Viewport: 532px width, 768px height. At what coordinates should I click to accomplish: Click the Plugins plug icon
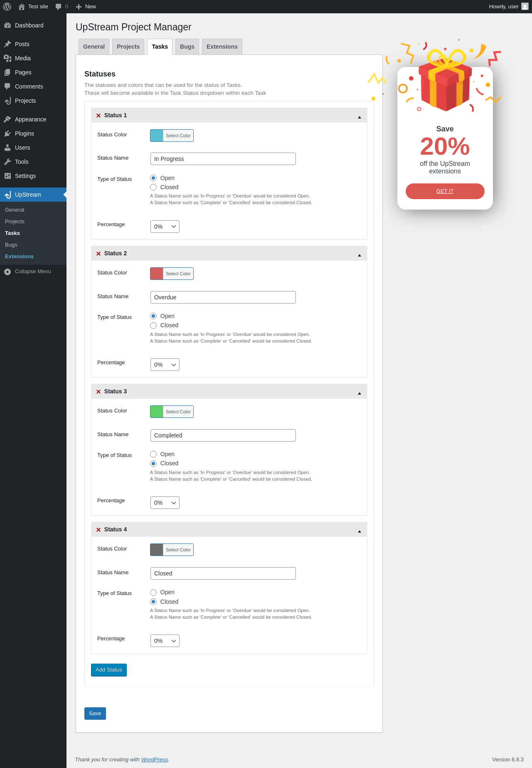pos(7,133)
